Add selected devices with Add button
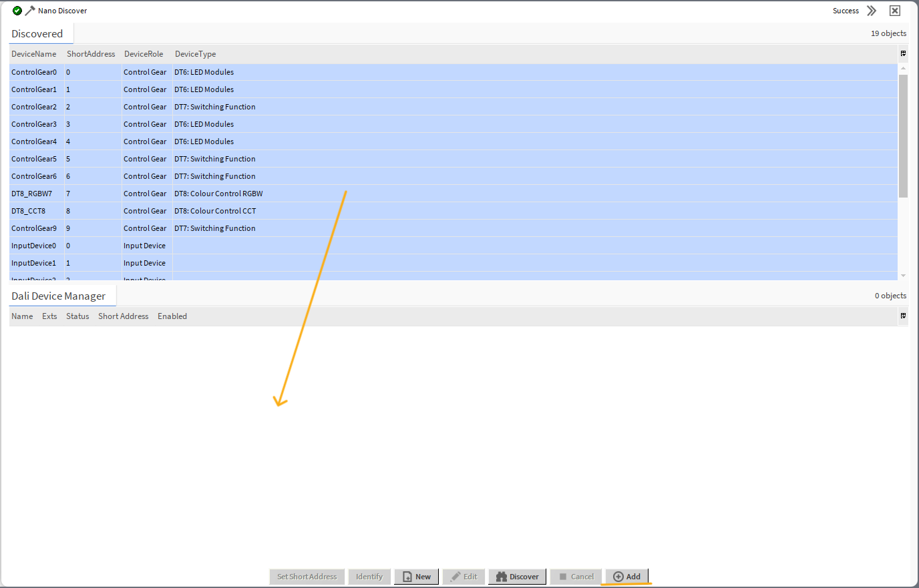This screenshot has width=919, height=588. (626, 577)
